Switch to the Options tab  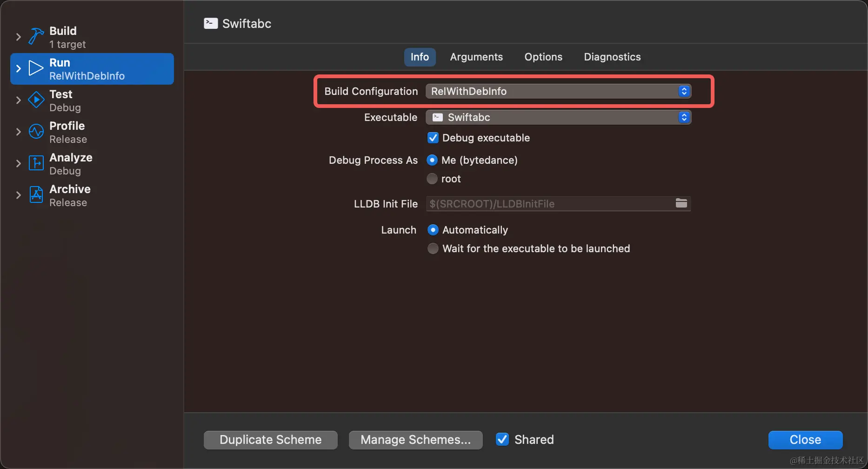coord(543,57)
